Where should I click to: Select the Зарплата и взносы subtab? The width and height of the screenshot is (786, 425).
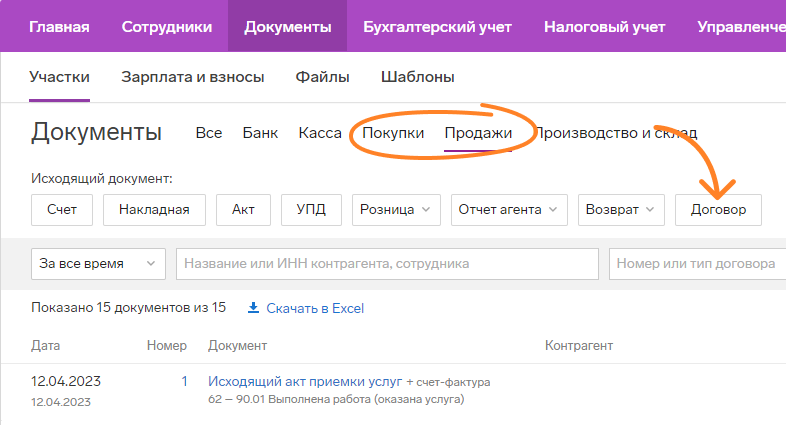192,77
